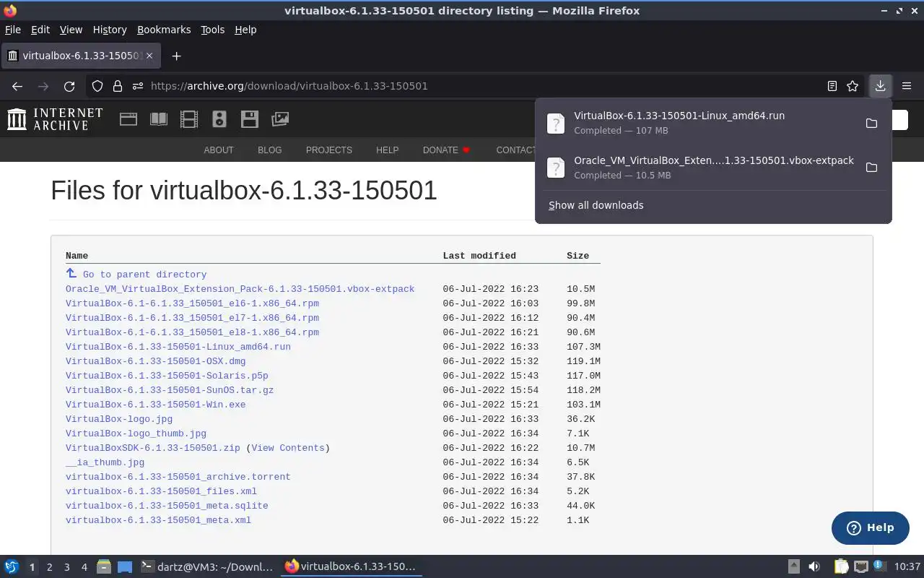
Task: Open the Images icon in Archive navbar
Action: click(280, 119)
